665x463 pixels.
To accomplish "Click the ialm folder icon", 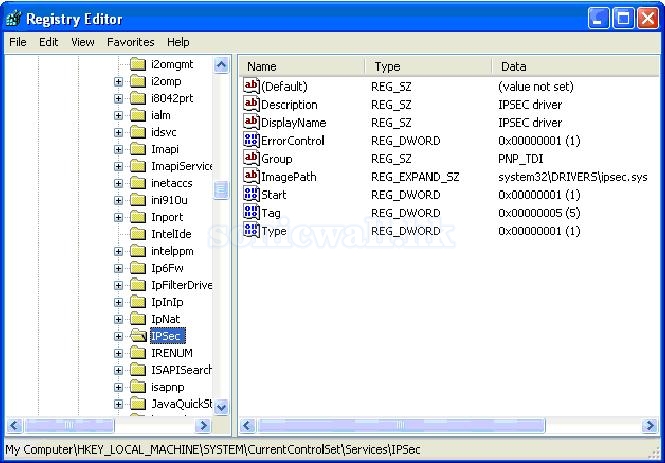I will (x=138, y=115).
